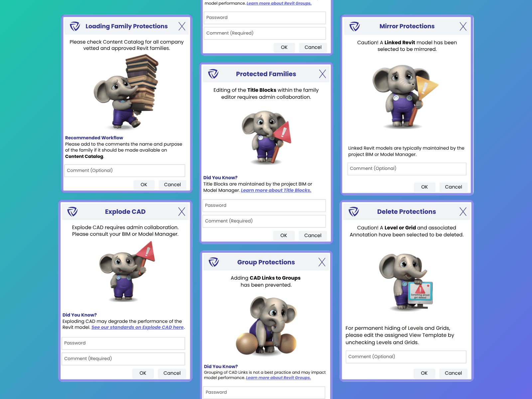
Task: Click OK in Mirror Protections dialog
Action: click(425, 187)
